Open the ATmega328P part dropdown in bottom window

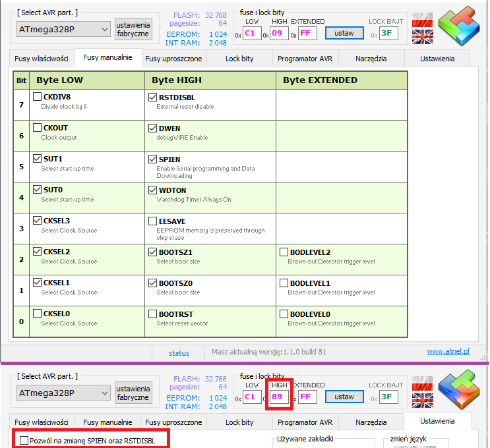[x=63, y=393]
